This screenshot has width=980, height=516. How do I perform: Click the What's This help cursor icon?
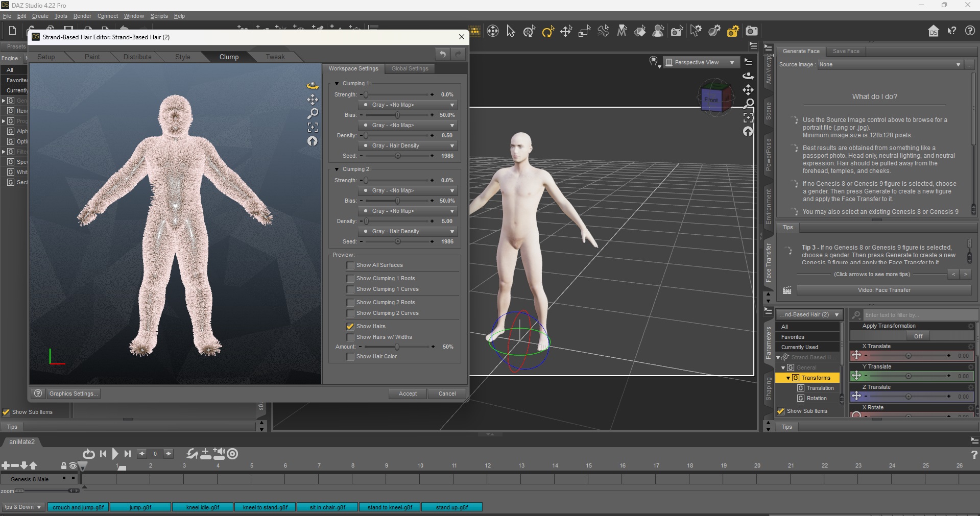tap(952, 31)
